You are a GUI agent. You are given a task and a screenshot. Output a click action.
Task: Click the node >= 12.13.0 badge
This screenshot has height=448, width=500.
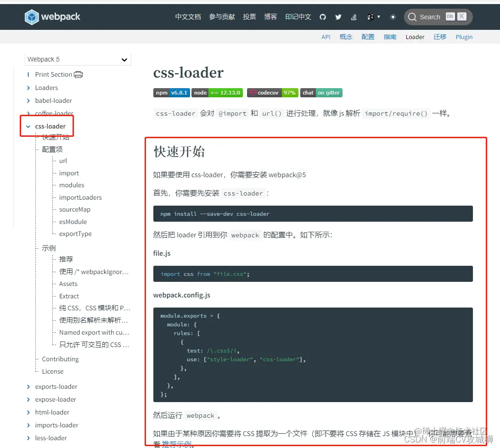click(217, 93)
